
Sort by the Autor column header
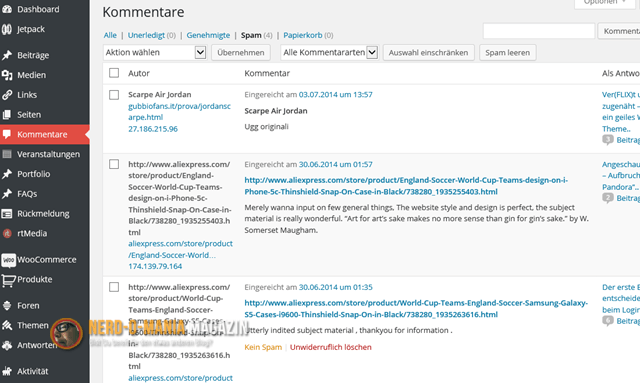pyautogui.click(x=139, y=73)
